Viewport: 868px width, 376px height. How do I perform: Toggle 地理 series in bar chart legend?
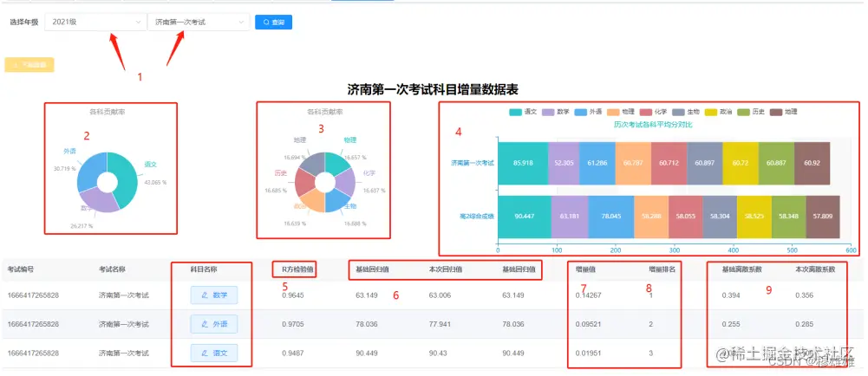tap(783, 112)
